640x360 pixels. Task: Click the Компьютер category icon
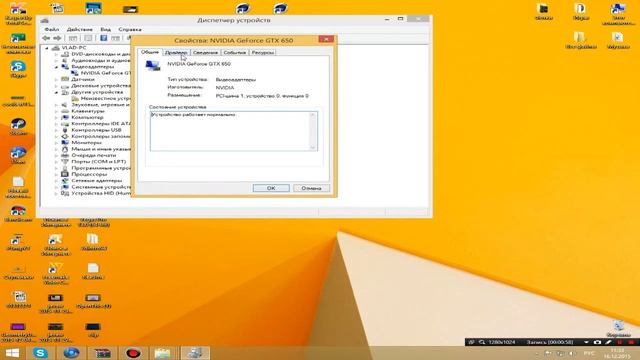65,117
